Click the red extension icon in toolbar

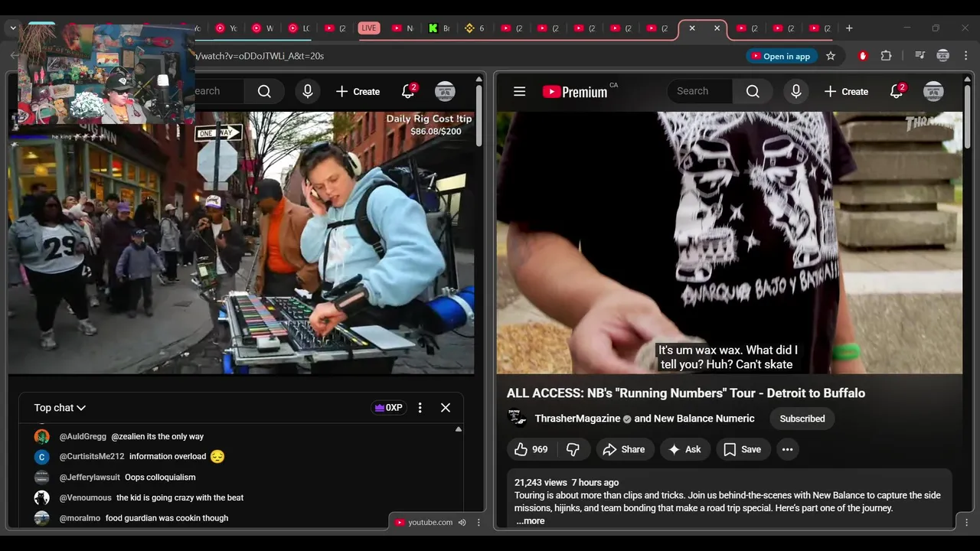863,56
